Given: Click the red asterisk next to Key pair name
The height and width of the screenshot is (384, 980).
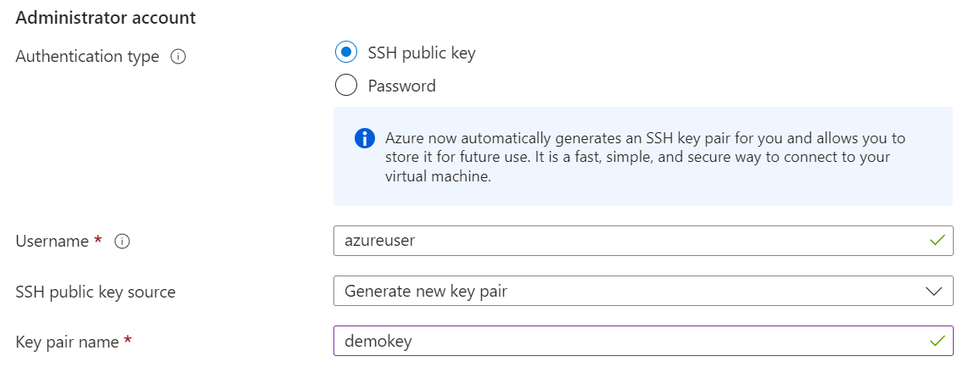Looking at the screenshot, I should 127,339.
